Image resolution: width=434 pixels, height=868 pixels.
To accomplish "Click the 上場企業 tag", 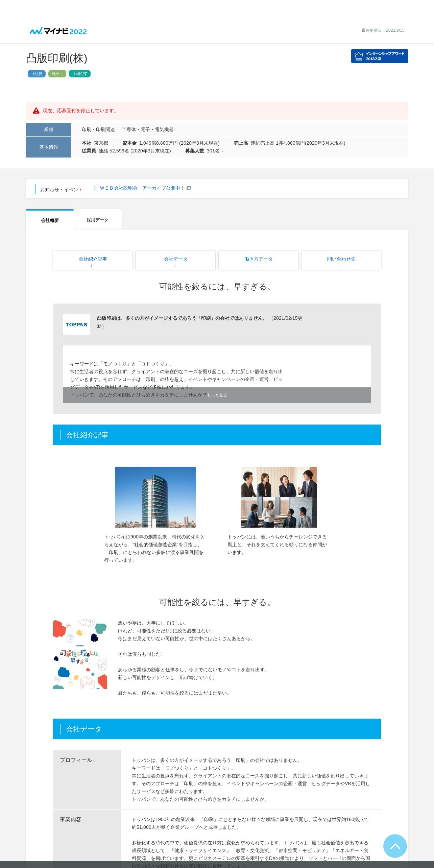I will 80,74.
